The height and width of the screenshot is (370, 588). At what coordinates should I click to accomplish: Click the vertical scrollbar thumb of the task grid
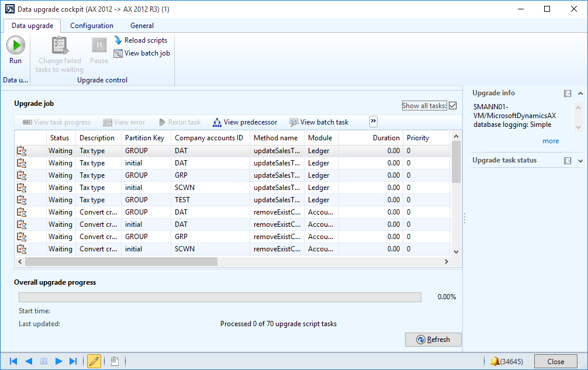coord(456,162)
